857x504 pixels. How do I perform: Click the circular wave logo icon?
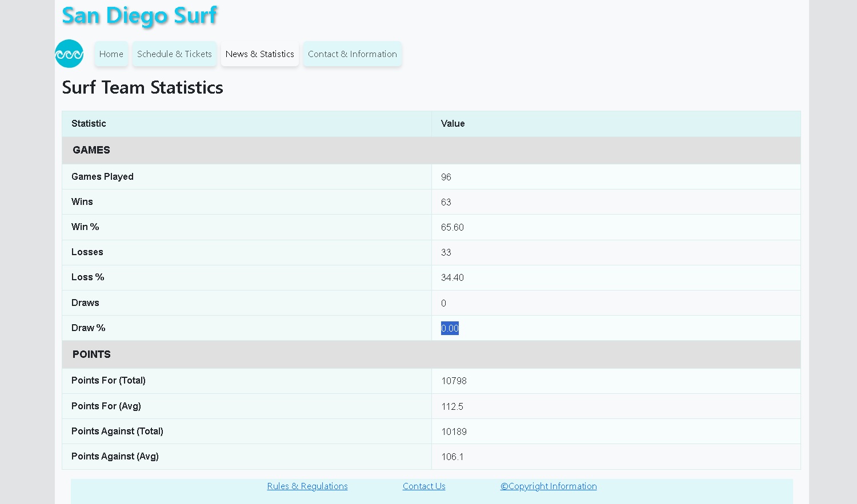click(x=69, y=54)
